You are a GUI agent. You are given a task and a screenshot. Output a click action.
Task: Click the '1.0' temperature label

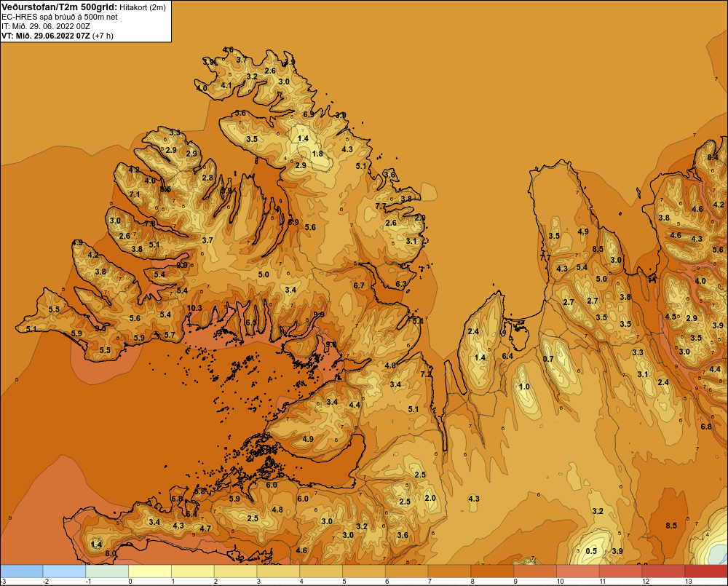tap(524, 387)
